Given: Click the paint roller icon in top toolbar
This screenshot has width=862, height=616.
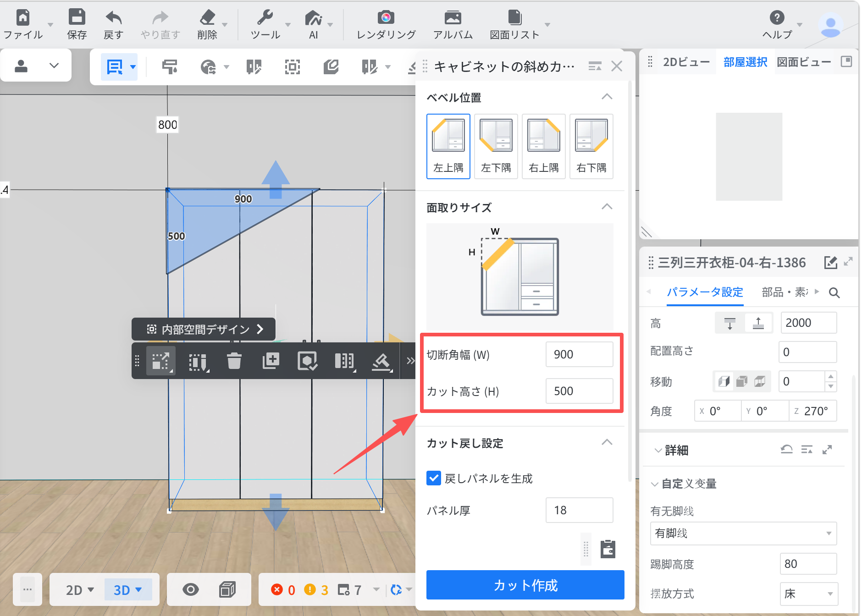Looking at the screenshot, I should (x=170, y=67).
